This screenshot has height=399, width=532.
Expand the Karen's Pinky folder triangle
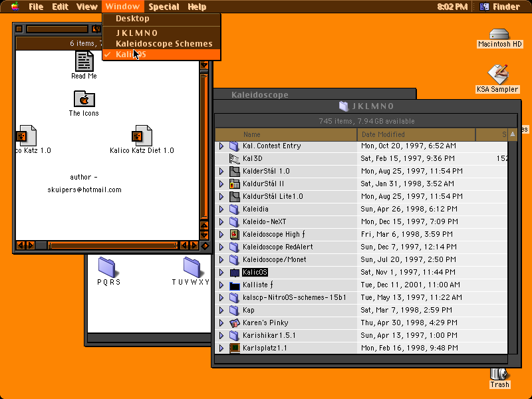pyautogui.click(x=221, y=323)
